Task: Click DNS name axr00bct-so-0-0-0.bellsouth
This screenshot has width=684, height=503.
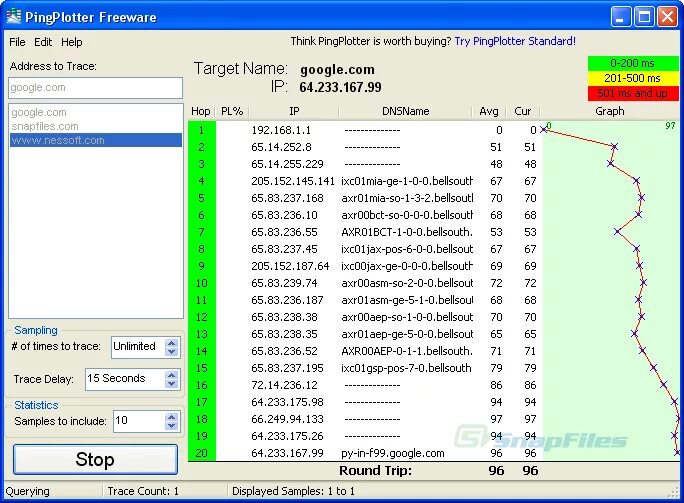Action: pyautogui.click(x=407, y=215)
